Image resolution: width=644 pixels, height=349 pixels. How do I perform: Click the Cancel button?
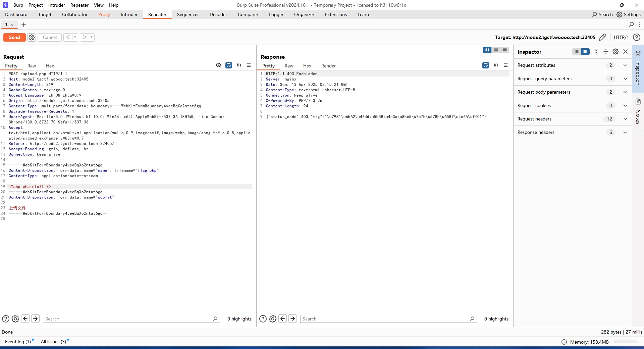pos(50,37)
